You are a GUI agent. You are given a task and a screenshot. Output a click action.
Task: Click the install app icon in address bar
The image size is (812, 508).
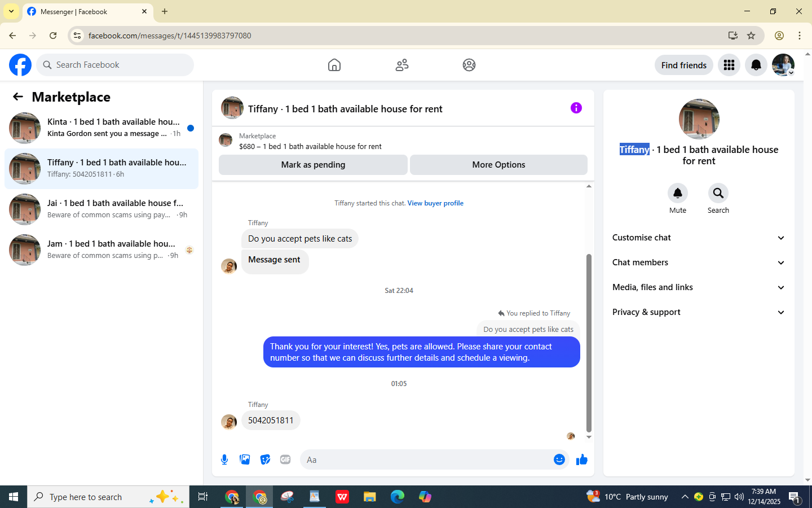pos(733,36)
